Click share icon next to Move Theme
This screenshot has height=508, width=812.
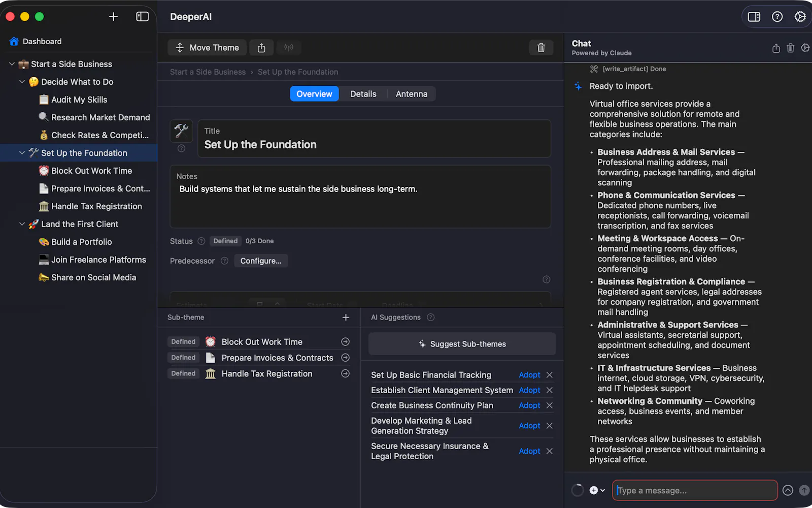(261, 48)
